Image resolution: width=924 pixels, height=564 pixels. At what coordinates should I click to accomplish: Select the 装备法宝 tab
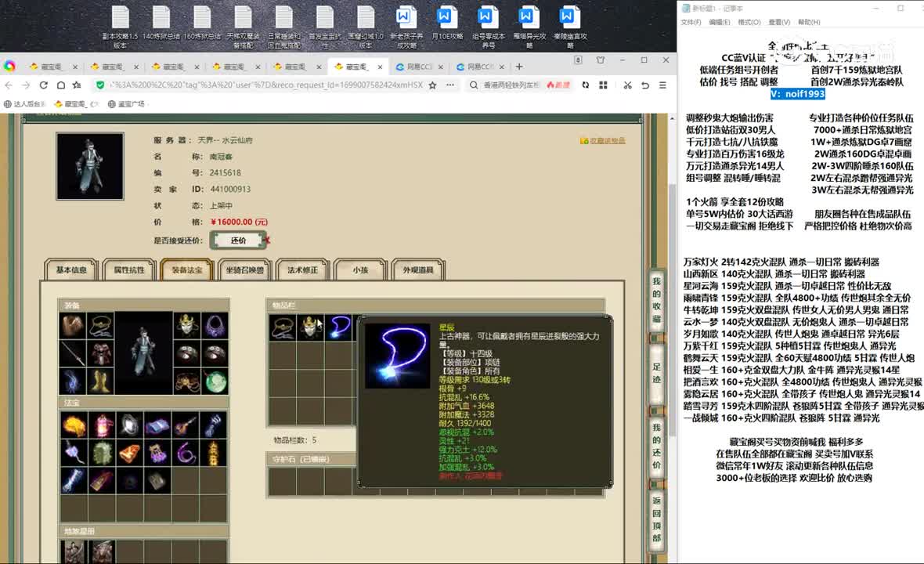click(187, 270)
